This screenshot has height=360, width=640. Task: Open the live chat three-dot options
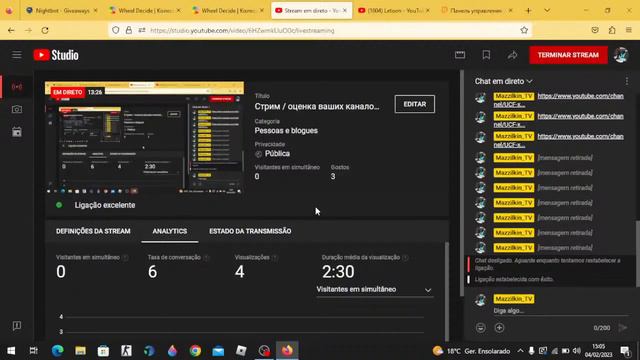627,81
